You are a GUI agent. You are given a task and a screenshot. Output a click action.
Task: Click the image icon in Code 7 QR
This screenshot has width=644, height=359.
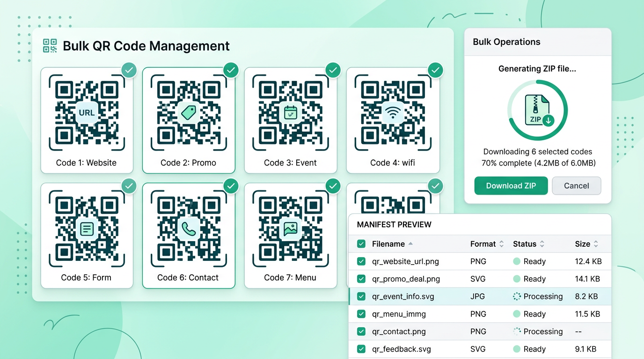[291, 229]
